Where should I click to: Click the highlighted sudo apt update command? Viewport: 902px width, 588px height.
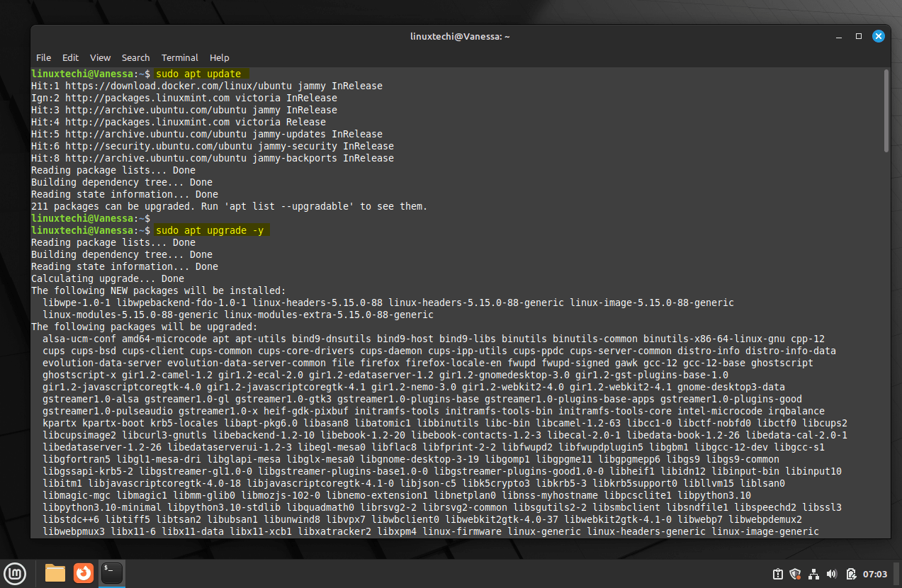[201, 73]
